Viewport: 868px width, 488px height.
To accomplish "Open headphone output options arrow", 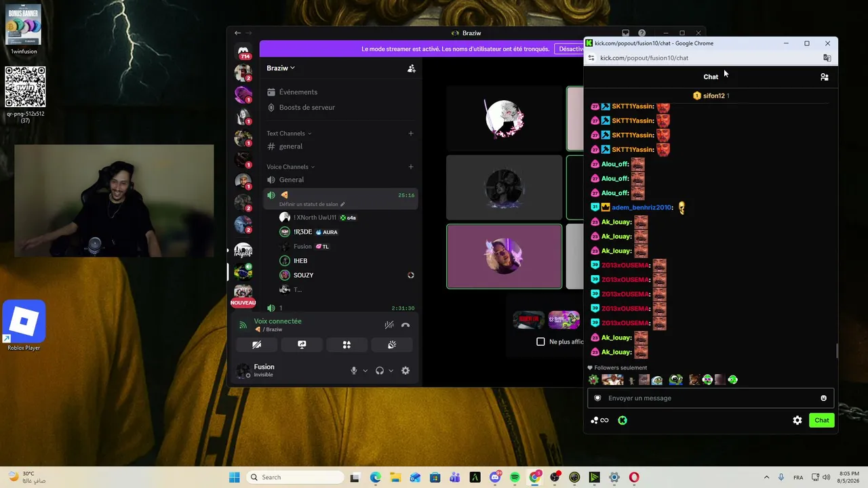I will pyautogui.click(x=391, y=371).
